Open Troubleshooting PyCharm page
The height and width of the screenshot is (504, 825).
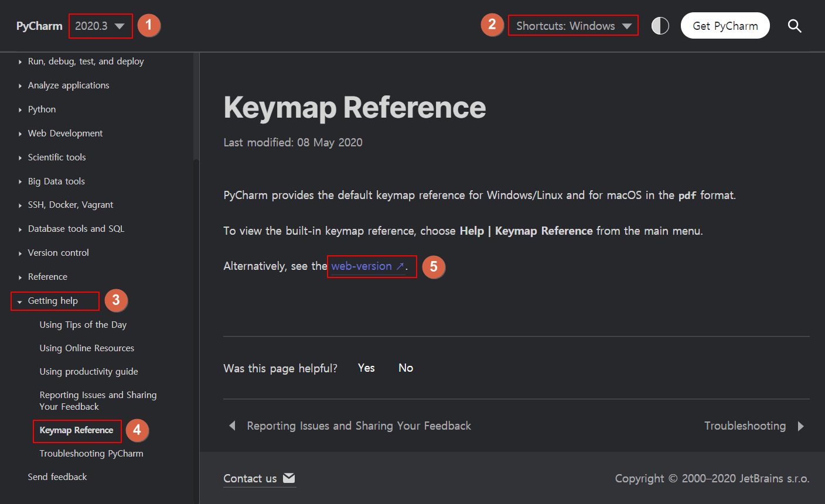tap(91, 454)
